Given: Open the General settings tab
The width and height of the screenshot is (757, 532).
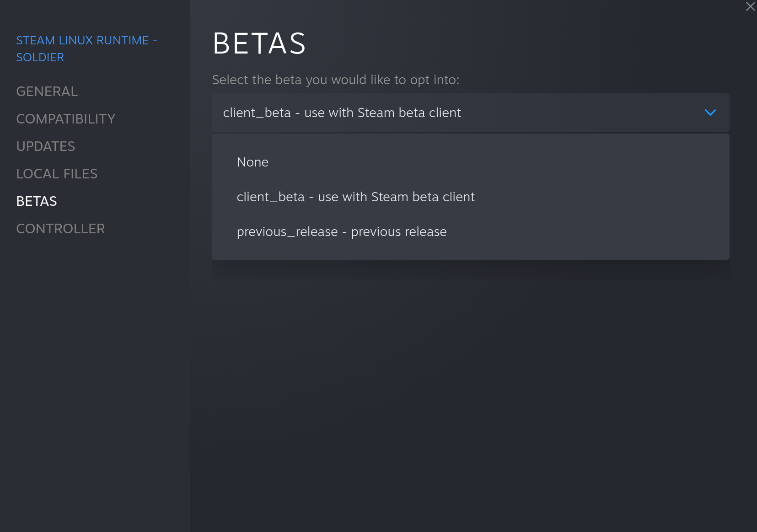Looking at the screenshot, I should [47, 91].
